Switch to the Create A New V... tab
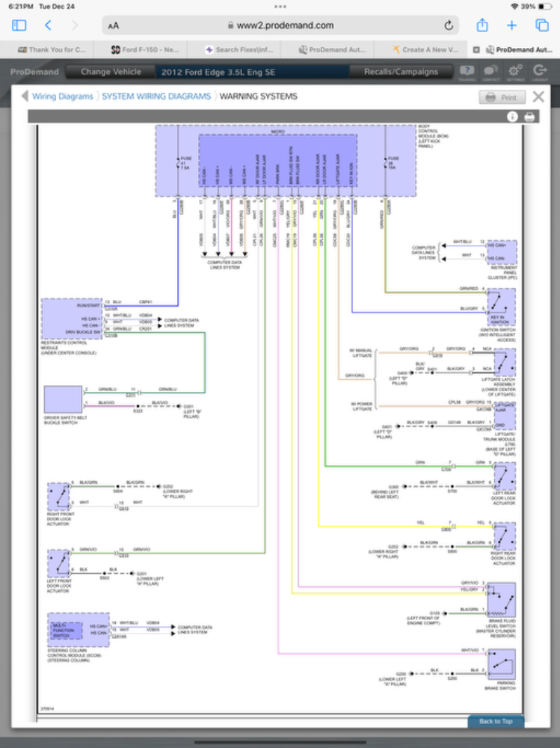Viewport: 560px width, 748px height. point(425,49)
